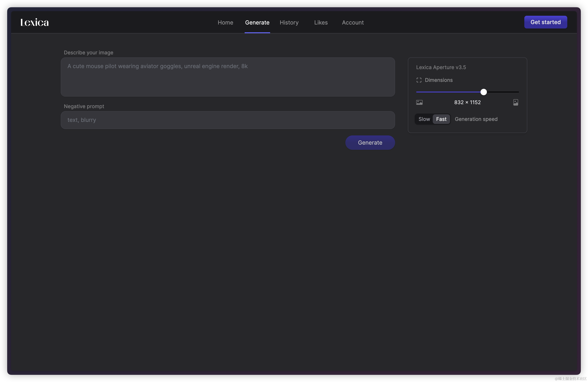588x382 pixels.
Task: Select Fast generation speed
Action: coord(441,119)
